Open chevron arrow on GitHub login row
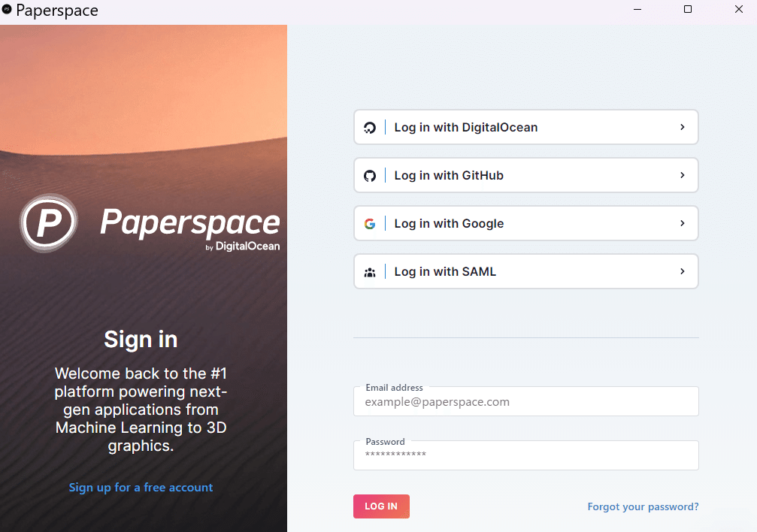 (x=682, y=175)
